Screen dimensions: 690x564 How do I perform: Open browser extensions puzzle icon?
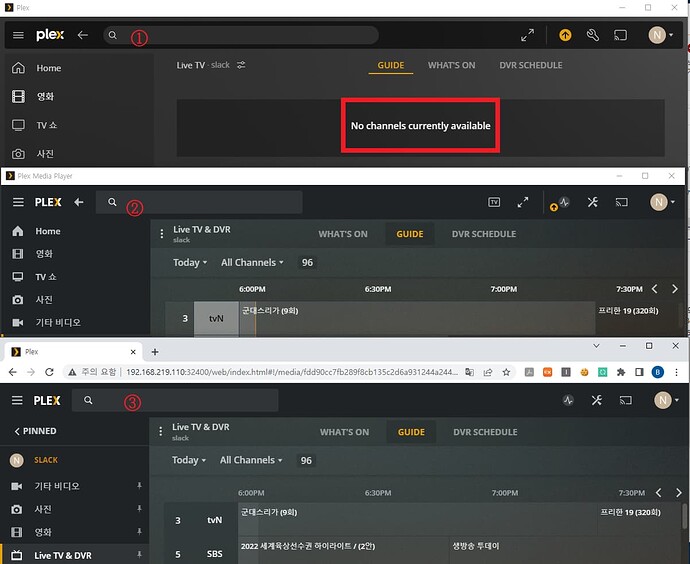(621, 372)
